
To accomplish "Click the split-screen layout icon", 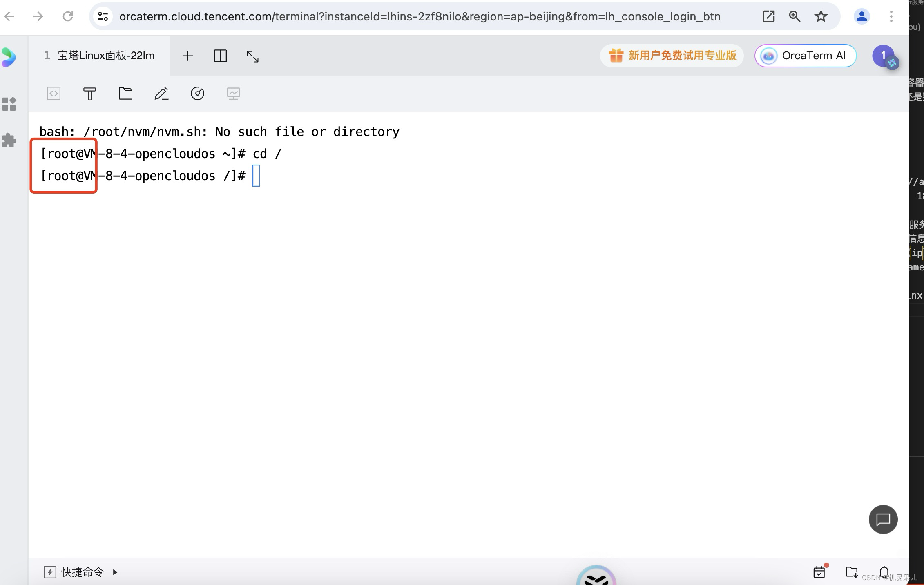I will pyautogui.click(x=220, y=56).
